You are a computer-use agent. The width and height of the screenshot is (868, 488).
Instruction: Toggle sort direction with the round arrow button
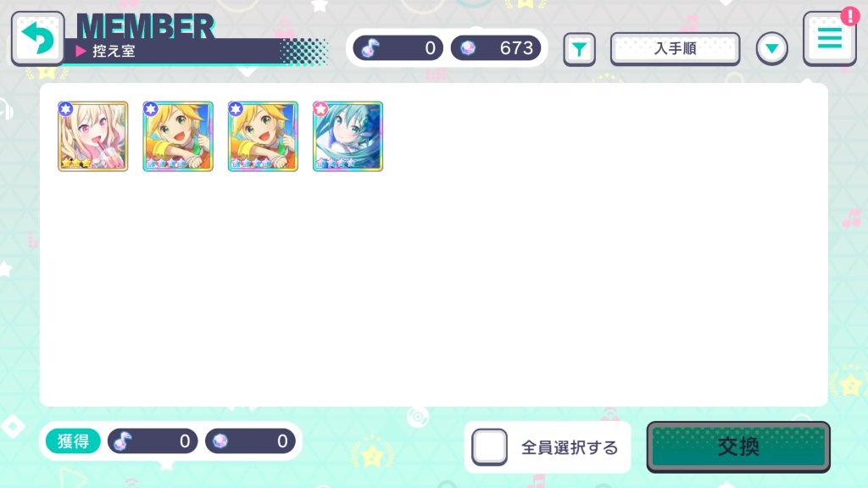tap(771, 49)
